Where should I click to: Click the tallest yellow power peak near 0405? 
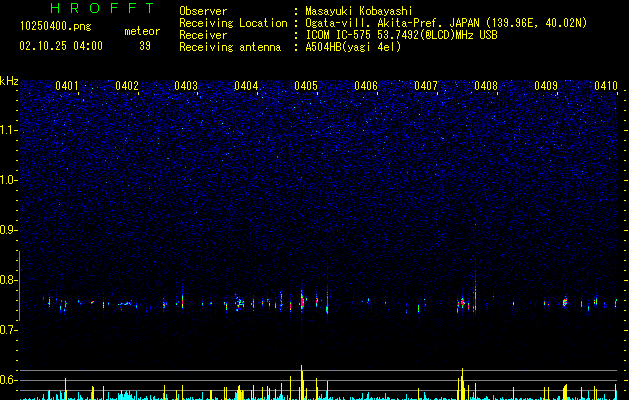pyautogui.click(x=302, y=382)
